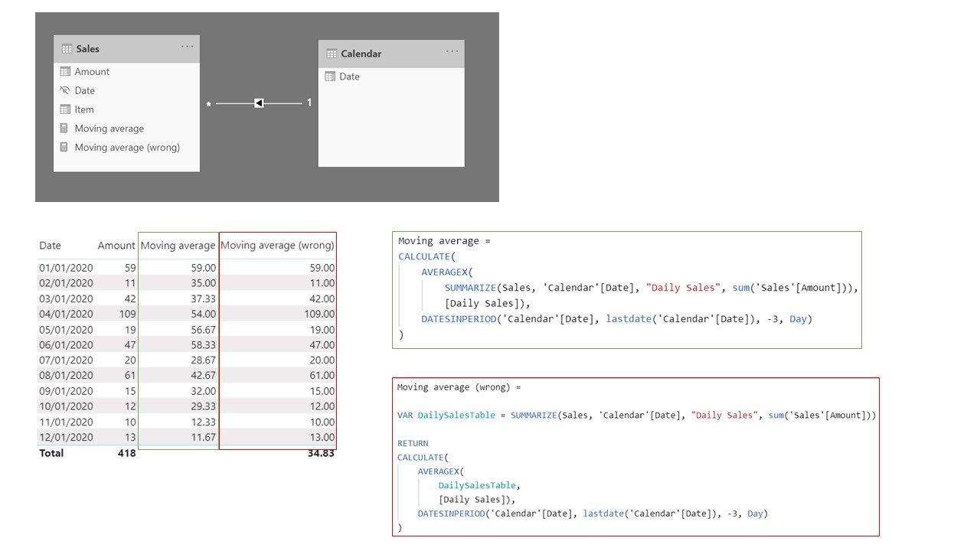
Task: Click the 11.67 moving average value
Action: [203, 437]
